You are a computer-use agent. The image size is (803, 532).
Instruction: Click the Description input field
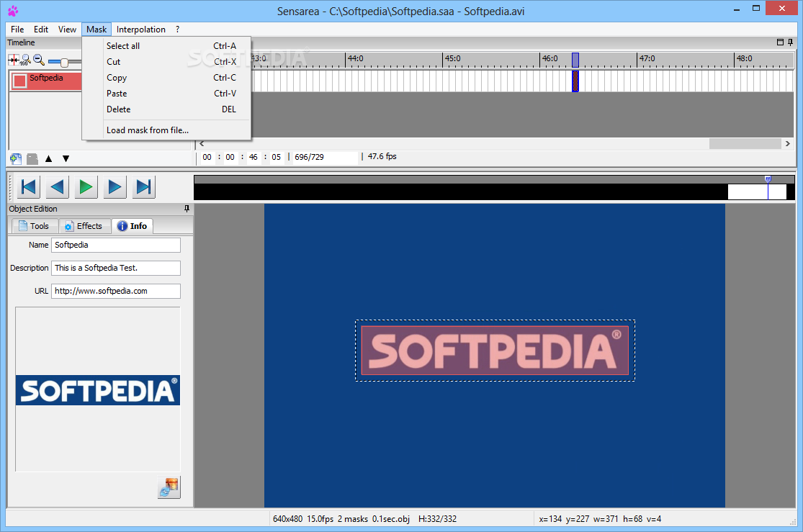(x=116, y=268)
